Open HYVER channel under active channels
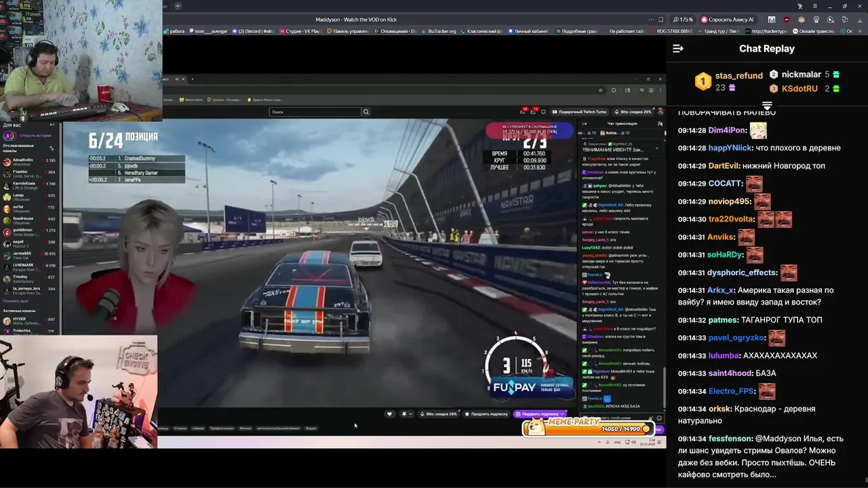Screen dimensions: 868x488 pyautogui.click(x=31, y=320)
